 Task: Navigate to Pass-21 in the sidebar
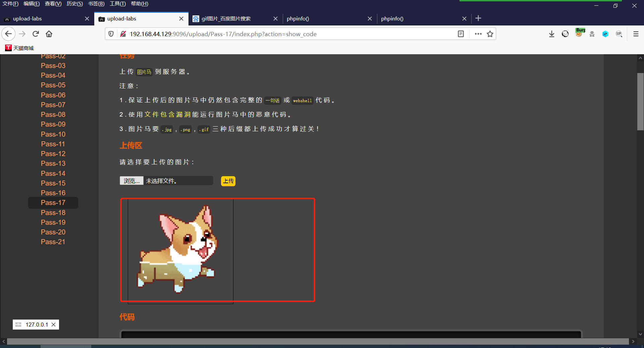point(53,242)
